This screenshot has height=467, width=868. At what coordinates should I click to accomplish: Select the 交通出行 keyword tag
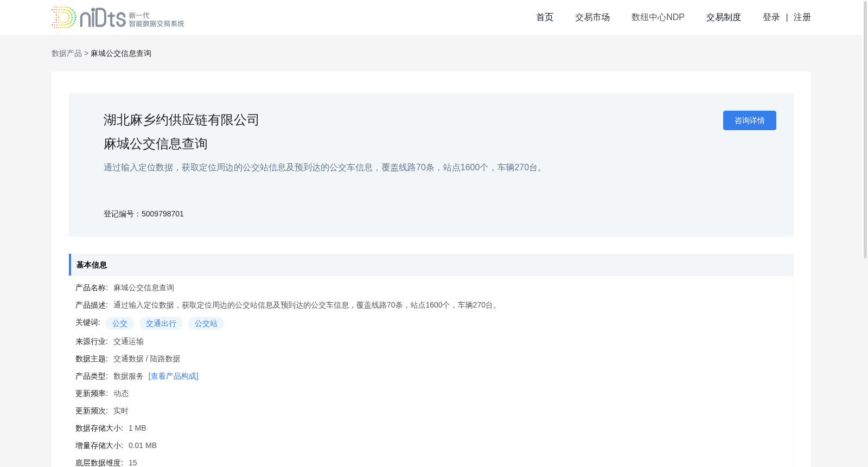point(161,323)
